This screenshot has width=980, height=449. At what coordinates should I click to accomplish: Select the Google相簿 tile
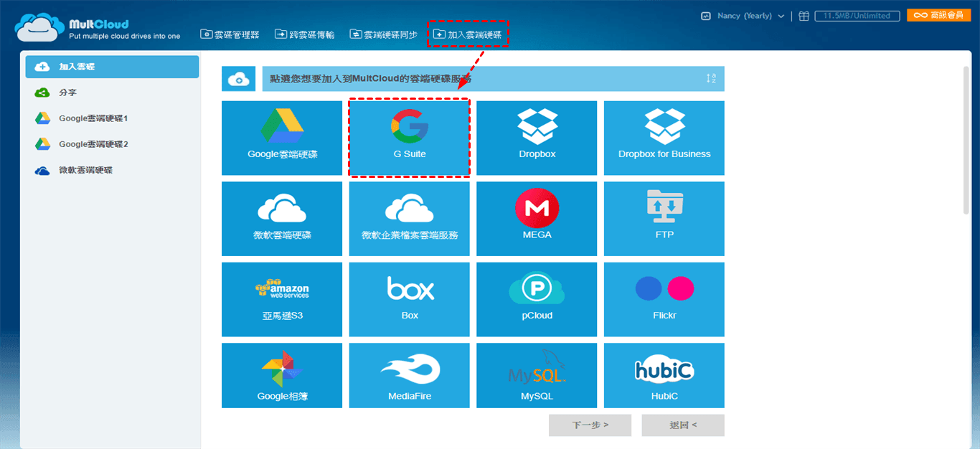(282, 375)
